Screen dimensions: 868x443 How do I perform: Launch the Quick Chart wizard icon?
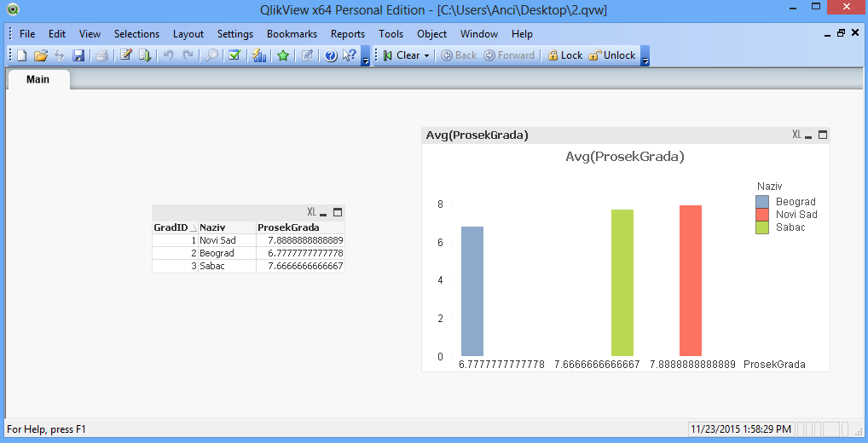(259, 55)
